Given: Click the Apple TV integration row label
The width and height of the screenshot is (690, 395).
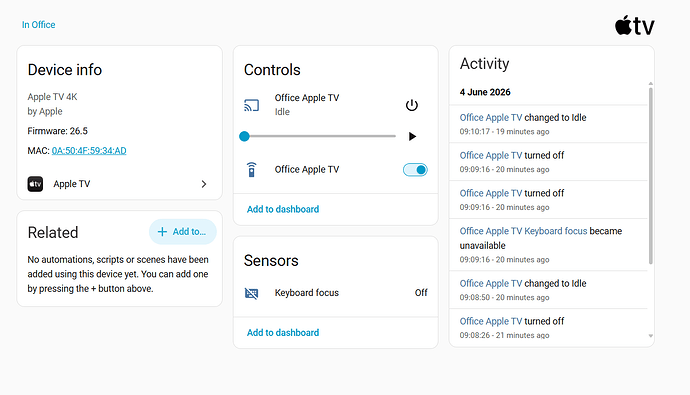Looking at the screenshot, I should (72, 184).
